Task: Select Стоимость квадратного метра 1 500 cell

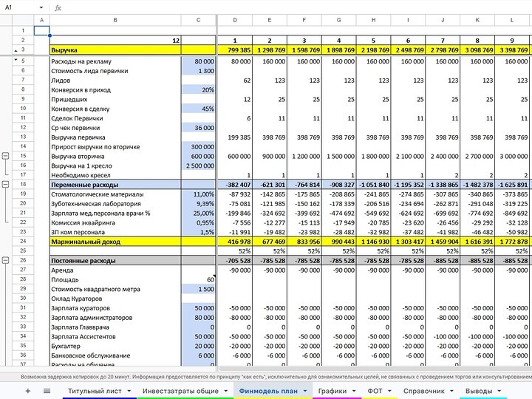Action: [x=199, y=290]
